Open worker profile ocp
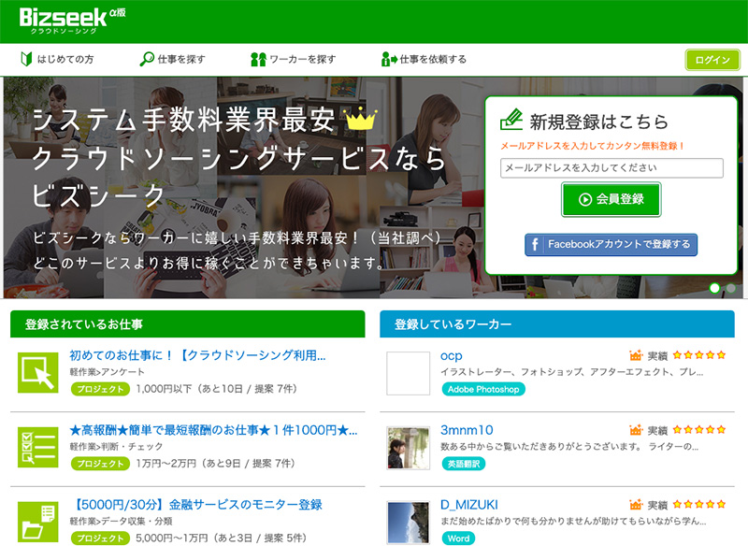The image size is (748, 560). (x=452, y=356)
